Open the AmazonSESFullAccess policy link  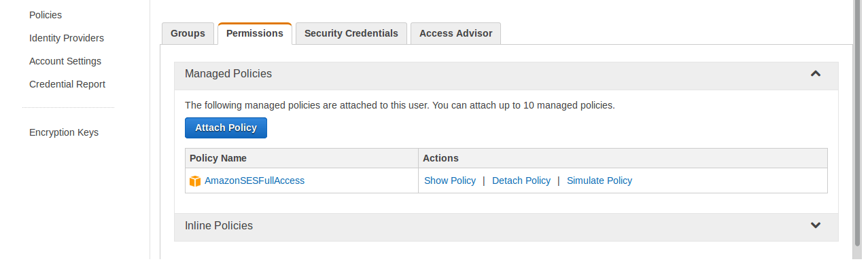[x=254, y=180]
